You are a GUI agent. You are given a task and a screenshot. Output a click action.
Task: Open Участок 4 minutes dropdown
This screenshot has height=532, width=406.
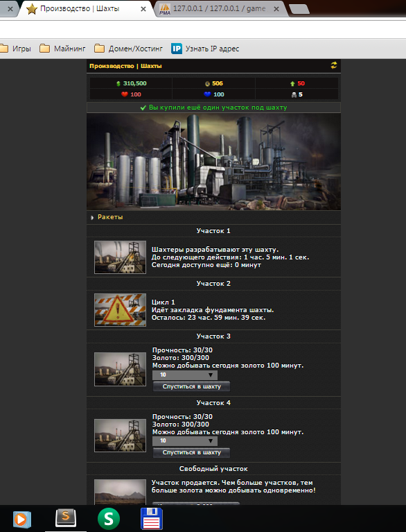coord(185,440)
